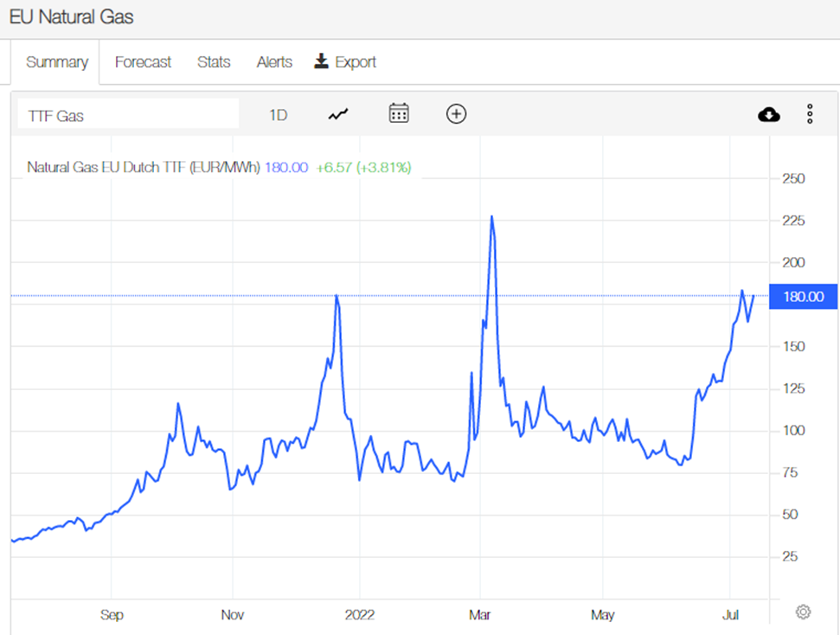The height and width of the screenshot is (635, 840).
Task: Click the +6.57 (+3.81%) change value
Action: (363, 167)
